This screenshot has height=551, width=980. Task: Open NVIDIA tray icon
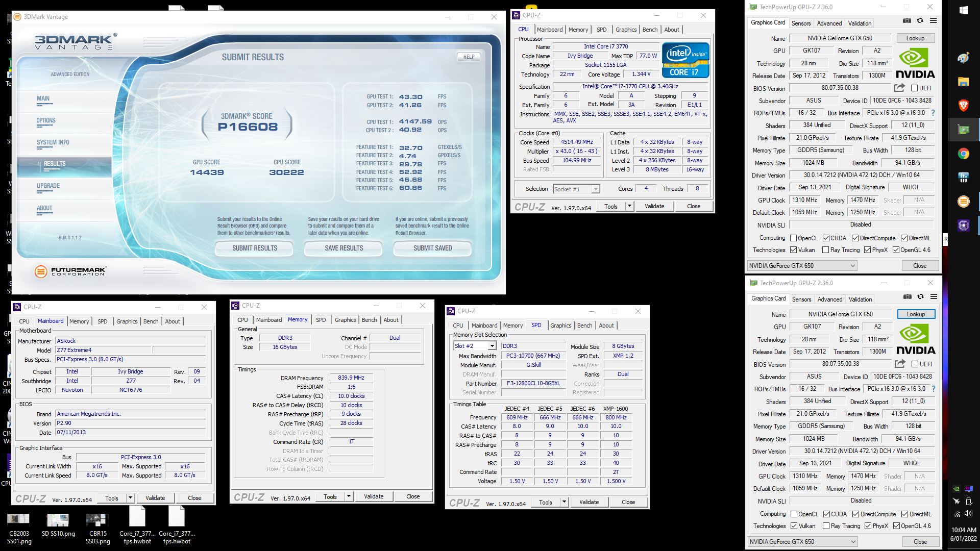pyautogui.click(x=957, y=489)
